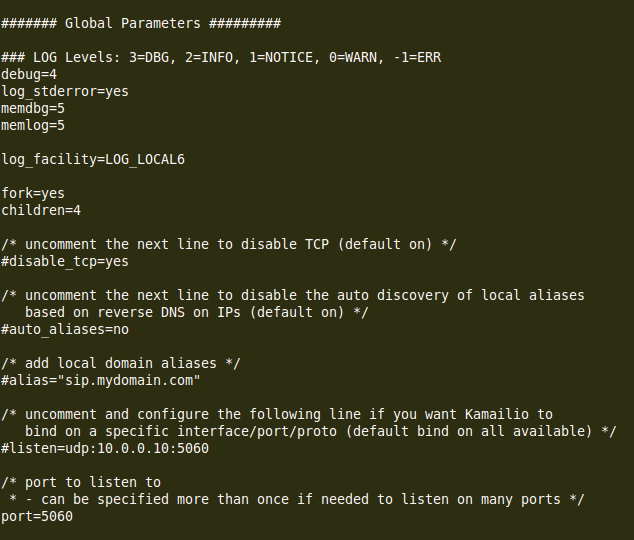Click the #disable_tcp=yes commented line

coord(65,261)
